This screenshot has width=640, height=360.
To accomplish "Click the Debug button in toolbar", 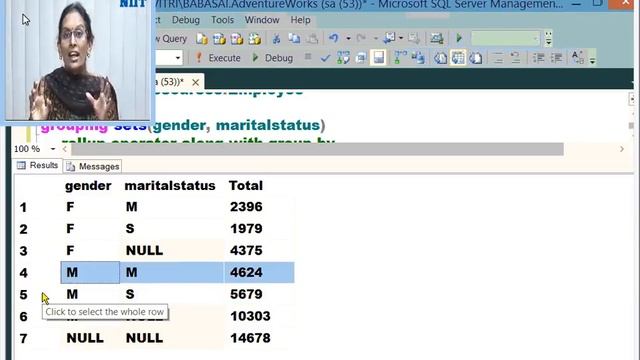I will (x=272, y=58).
